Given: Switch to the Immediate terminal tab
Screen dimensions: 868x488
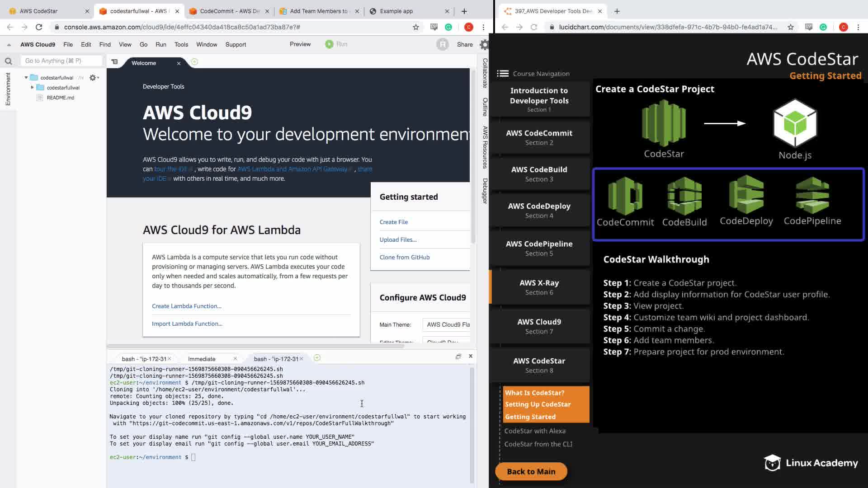Looking at the screenshot, I should point(202,359).
